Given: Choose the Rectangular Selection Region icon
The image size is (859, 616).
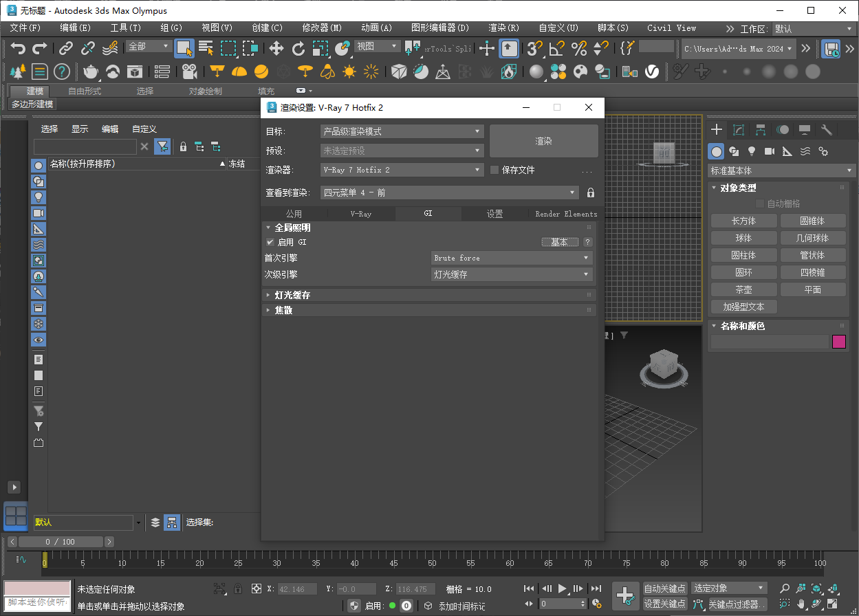Looking at the screenshot, I should pyautogui.click(x=228, y=48).
